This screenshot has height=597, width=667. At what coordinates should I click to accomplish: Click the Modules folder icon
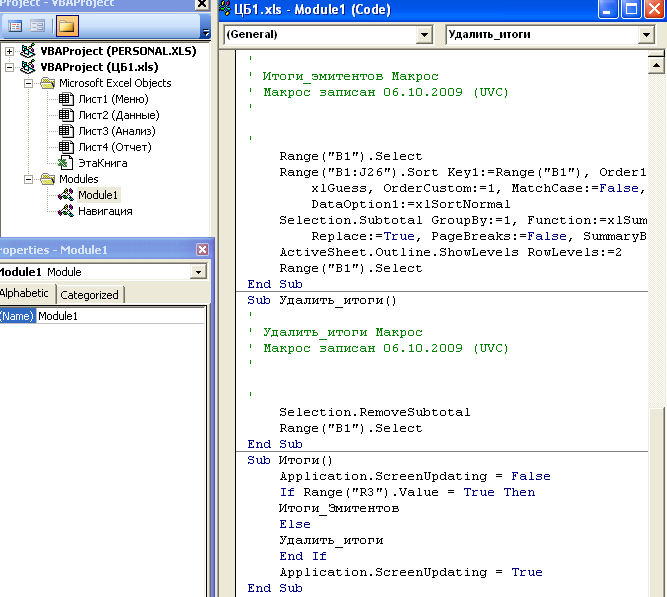point(48,179)
